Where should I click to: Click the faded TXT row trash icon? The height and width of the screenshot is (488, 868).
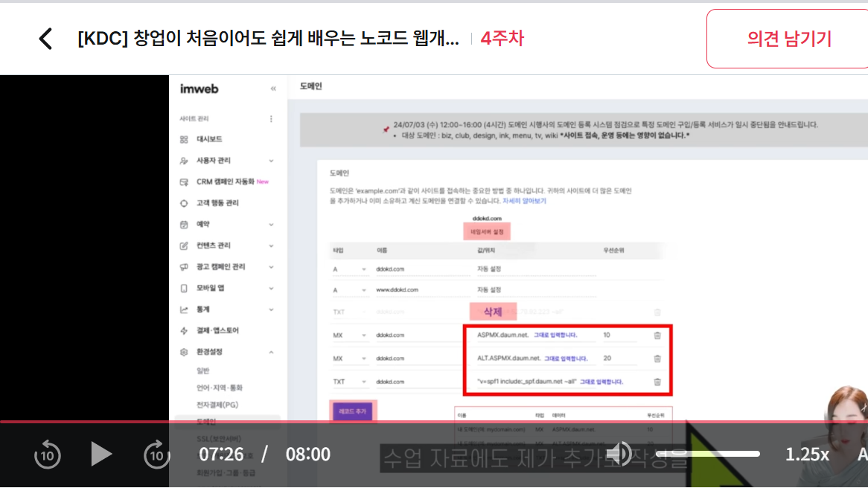click(x=657, y=312)
